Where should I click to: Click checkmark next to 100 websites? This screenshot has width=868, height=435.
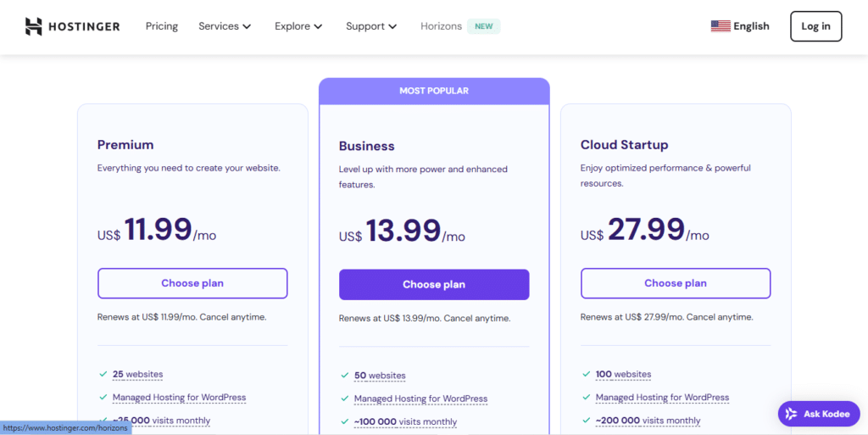click(x=587, y=374)
